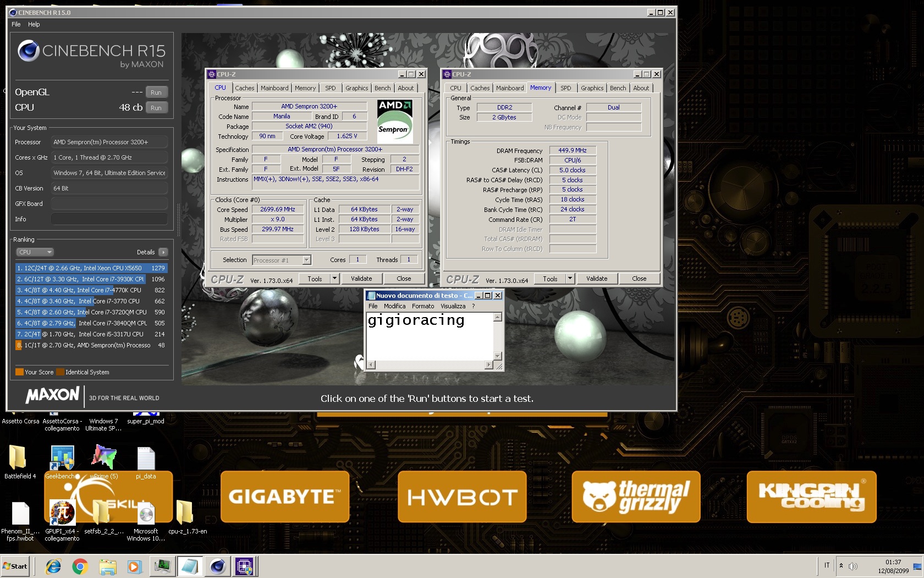Open the Phenom_II fps.hwbot file icon
The image size is (924, 578).
point(20,514)
